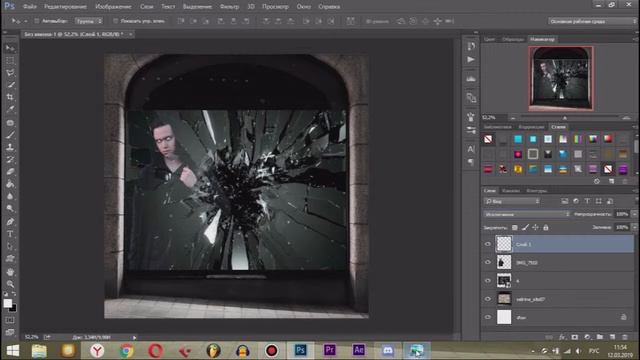Open the History panel icon
640x360 pixels.
471,46
